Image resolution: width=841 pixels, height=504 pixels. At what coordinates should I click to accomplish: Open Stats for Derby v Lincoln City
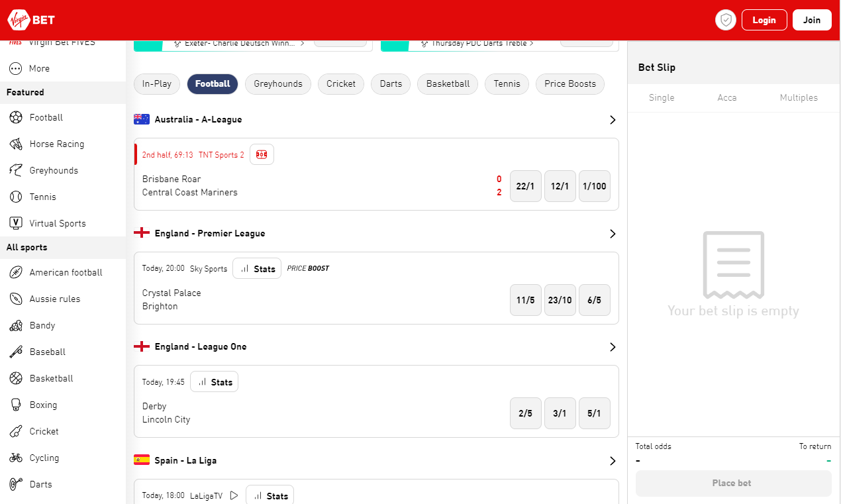(215, 381)
